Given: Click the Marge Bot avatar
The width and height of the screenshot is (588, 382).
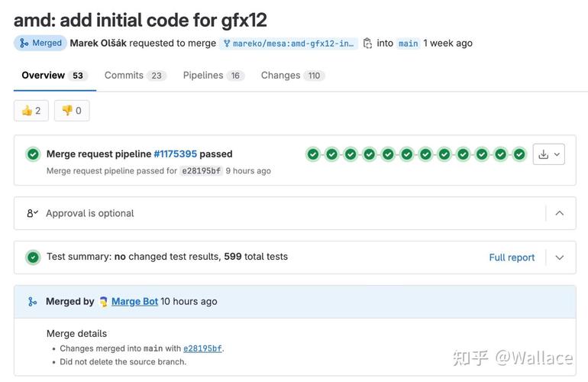Looking at the screenshot, I should (104, 301).
